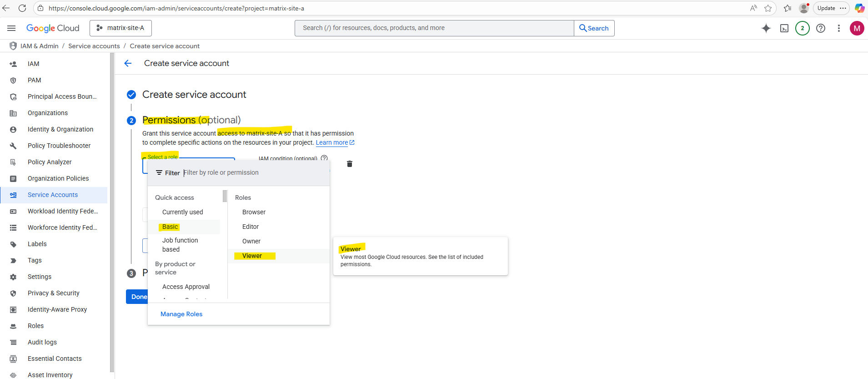Image resolution: width=868 pixels, height=379 pixels.
Task: Open the notifications badge showing 2
Action: [x=803, y=28]
